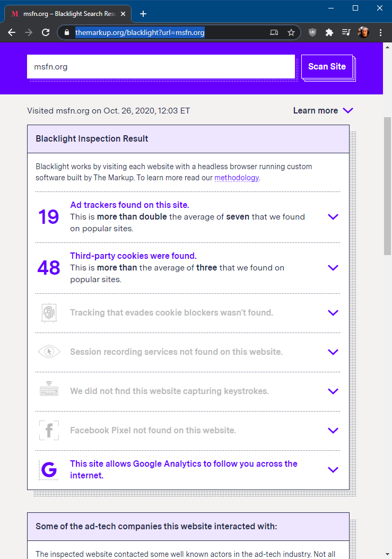Click the page vertical scrollbar
Viewport: 392px width, 559px height.
pyautogui.click(x=387, y=212)
